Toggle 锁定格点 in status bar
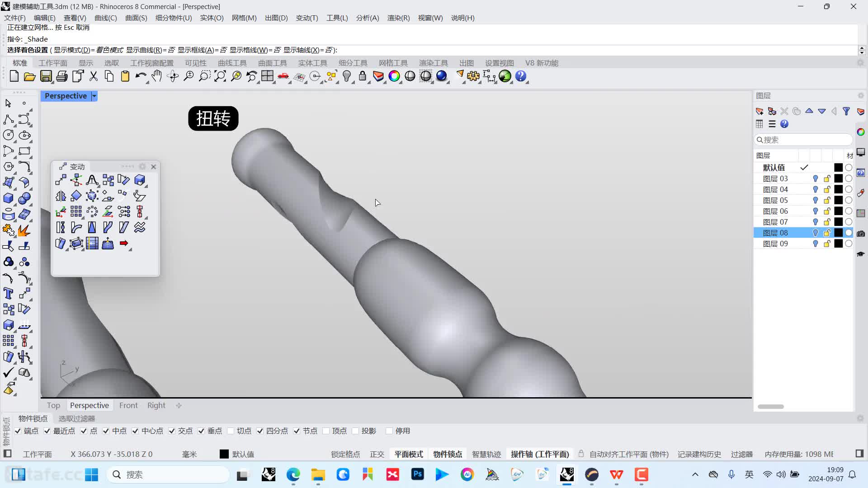Screen dimensions: 868x488 [345, 454]
